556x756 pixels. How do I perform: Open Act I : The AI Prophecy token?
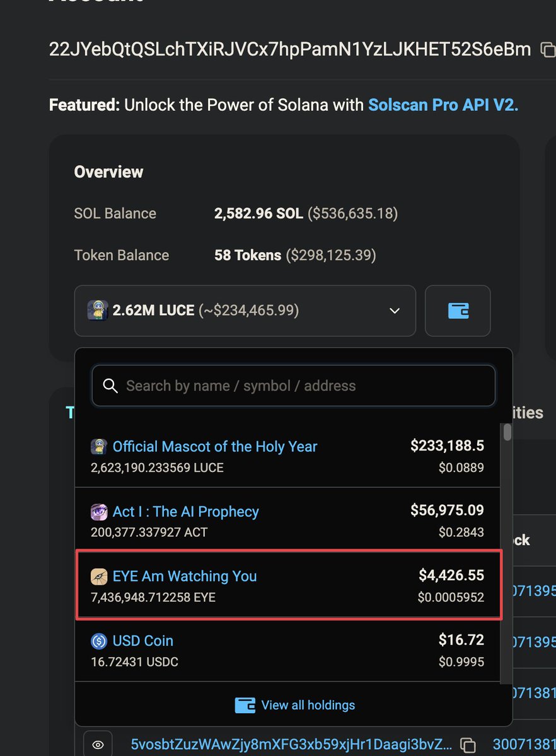coord(186,512)
